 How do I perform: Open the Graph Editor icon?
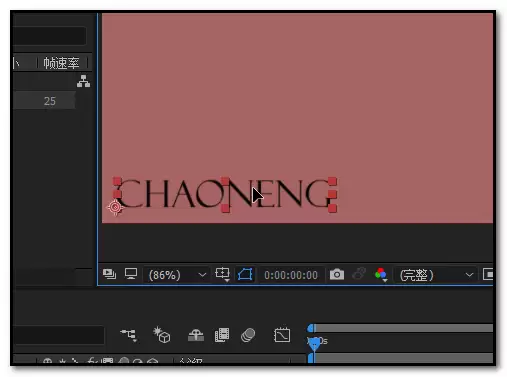click(282, 335)
